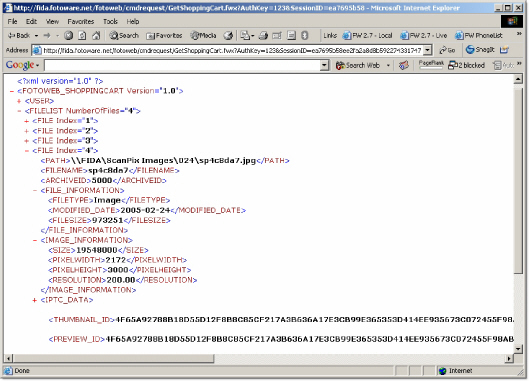
Task: Click the PageRank indicator
Action: [x=431, y=64]
